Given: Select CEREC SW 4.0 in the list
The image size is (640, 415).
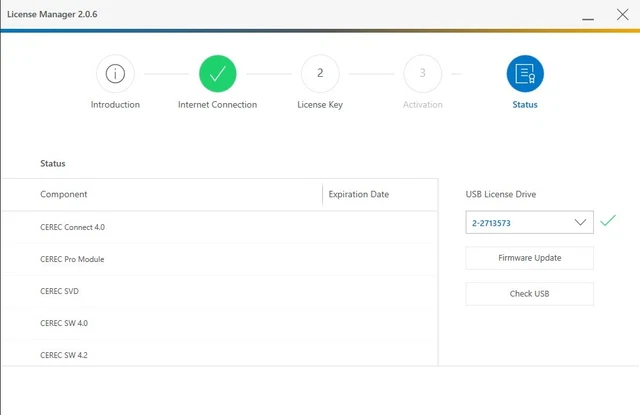Looking at the screenshot, I should (x=64, y=323).
